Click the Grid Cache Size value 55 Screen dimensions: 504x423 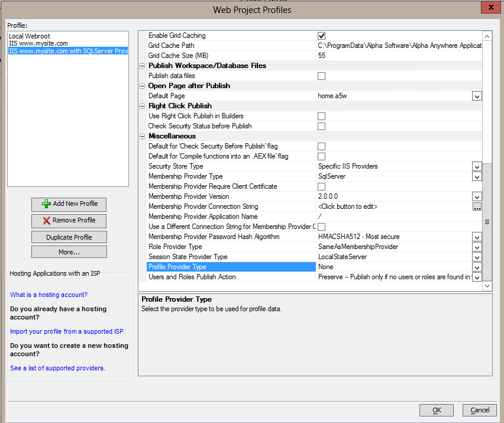click(322, 56)
